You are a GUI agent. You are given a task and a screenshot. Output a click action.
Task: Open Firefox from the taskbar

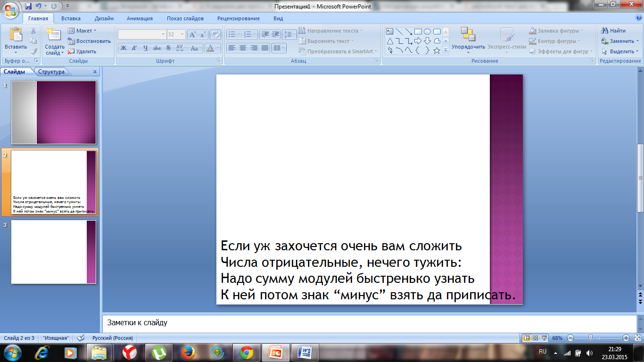click(188, 353)
